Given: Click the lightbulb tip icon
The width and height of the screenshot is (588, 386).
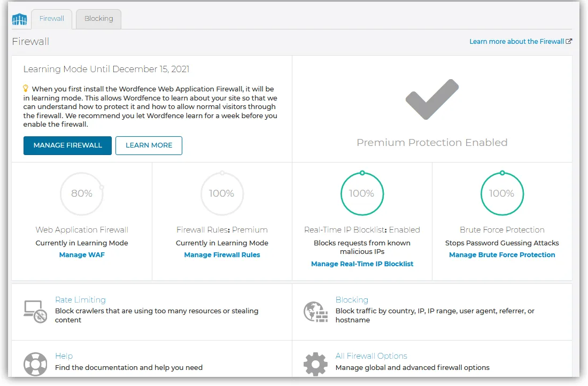Looking at the screenshot, I should pos(26,89).
